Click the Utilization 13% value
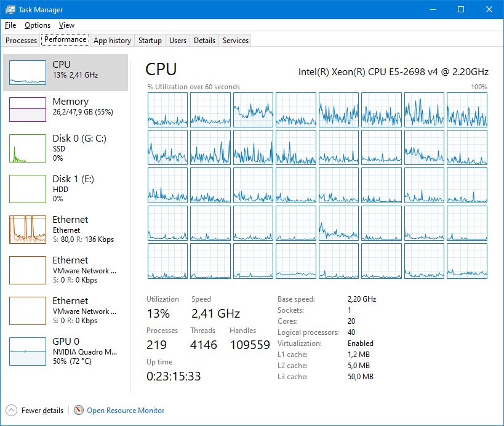This screenshot has width=504, height=426. 158,313
